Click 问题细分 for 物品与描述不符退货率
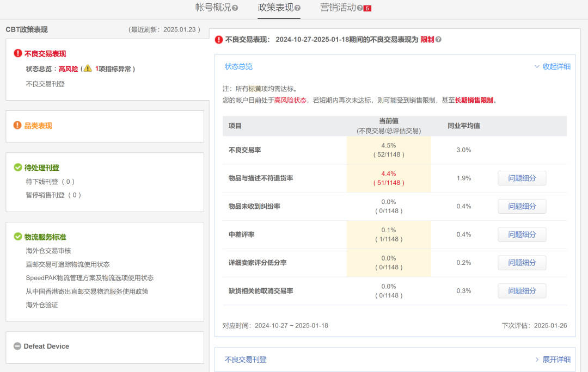 [x=522, y=178]
